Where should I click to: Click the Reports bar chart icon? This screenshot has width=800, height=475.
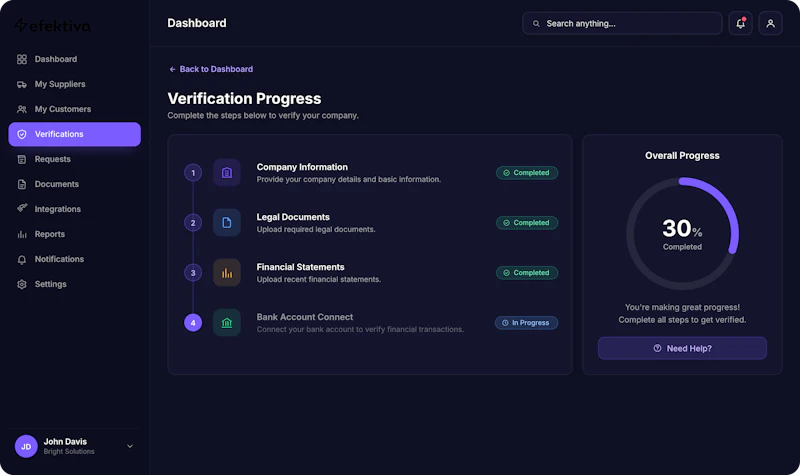pos(21,234)
